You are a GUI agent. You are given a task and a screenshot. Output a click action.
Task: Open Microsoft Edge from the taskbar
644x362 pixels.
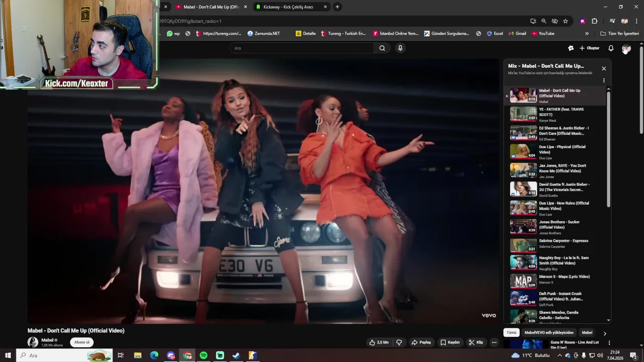pyautogui.click(x=154, y=355)
